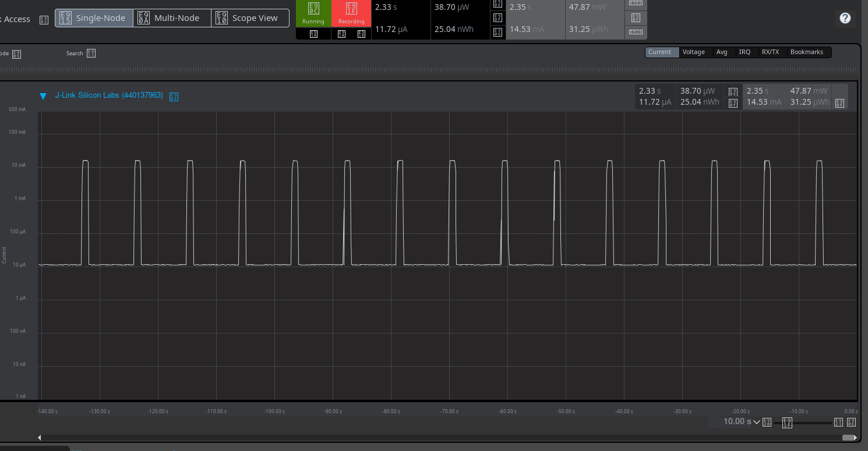Screen dimensions: 868x451
Task: Click the 100 µA axis label
Action: [17, 232]
